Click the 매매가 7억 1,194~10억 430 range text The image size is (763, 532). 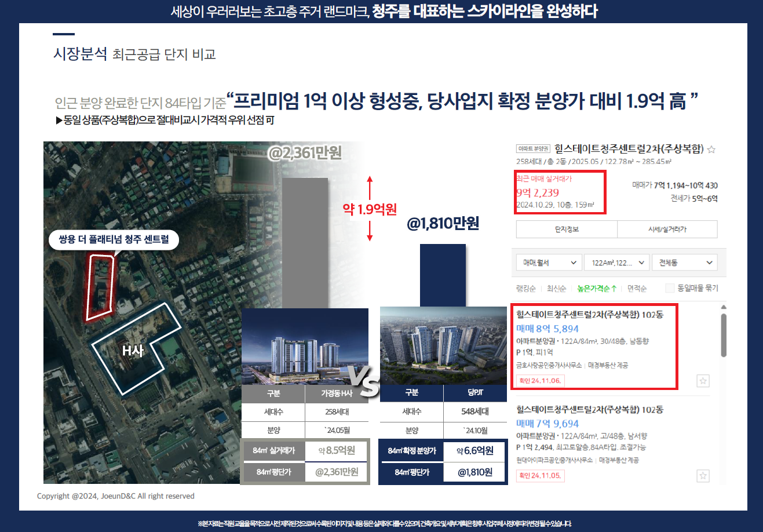point(675,185)
